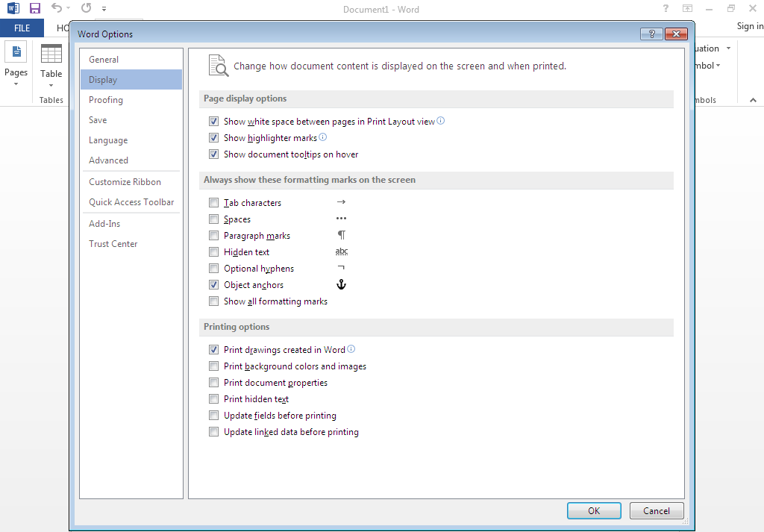Enable the Paragraph marks checkbox
This screenshot has height=532, width=764.
click(214, 236)
